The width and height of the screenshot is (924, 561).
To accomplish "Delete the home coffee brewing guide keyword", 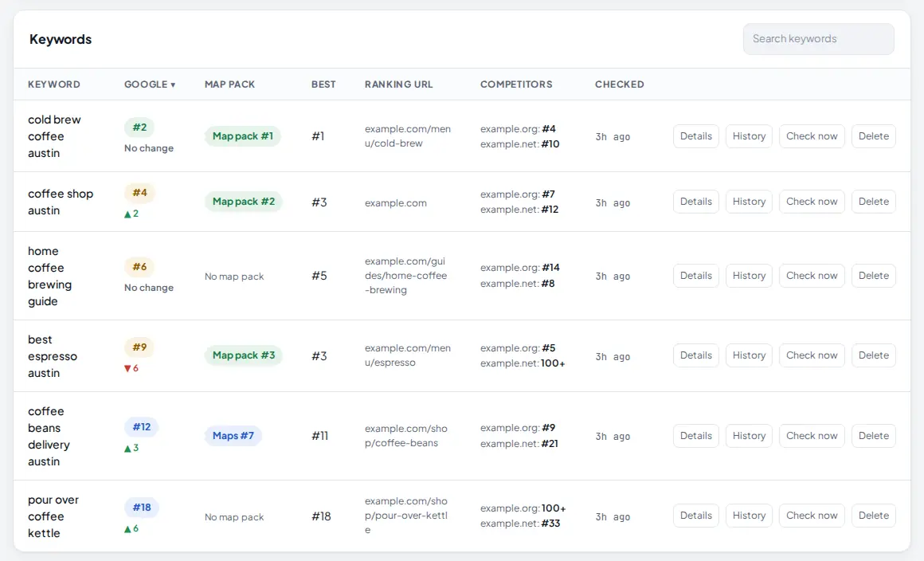I will [x=873, y=276].
